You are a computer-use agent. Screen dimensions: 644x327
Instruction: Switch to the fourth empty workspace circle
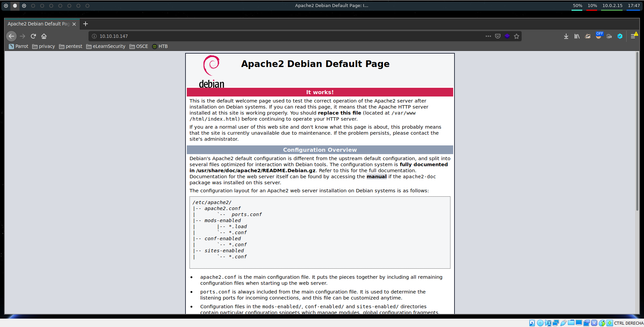[33, 6]
